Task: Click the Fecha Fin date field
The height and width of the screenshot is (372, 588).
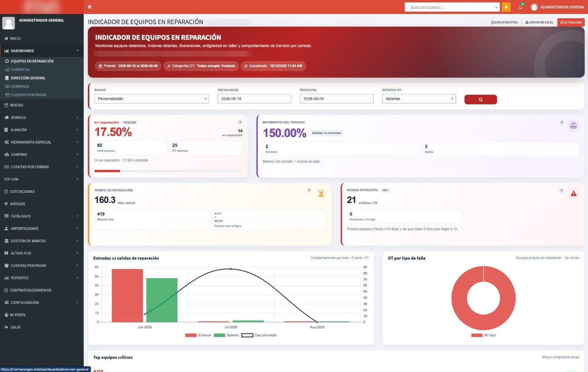Action: click(x=336, y=99)
